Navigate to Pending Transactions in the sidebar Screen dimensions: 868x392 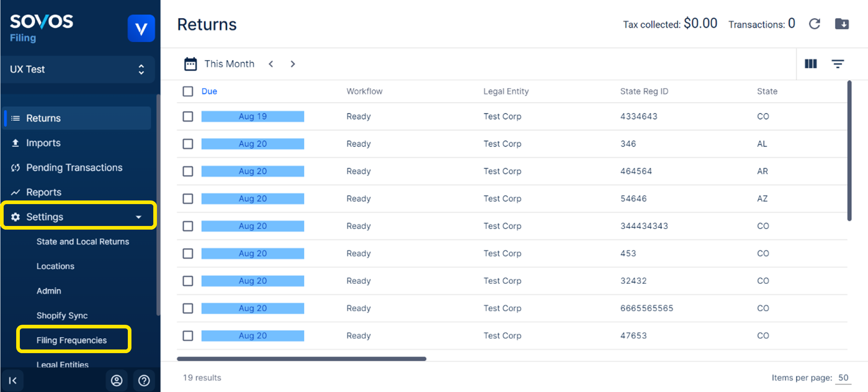coord(74,168)
